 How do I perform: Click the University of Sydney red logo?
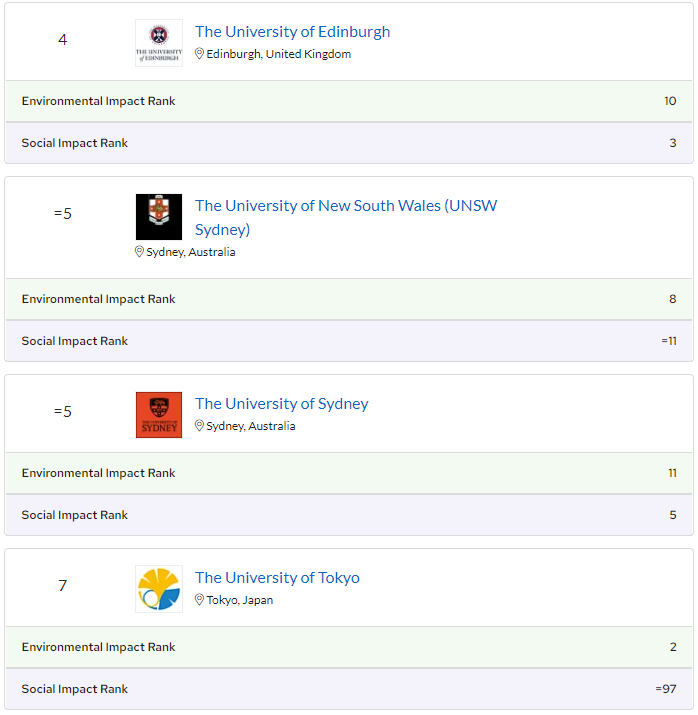click(x=159, y=415)
